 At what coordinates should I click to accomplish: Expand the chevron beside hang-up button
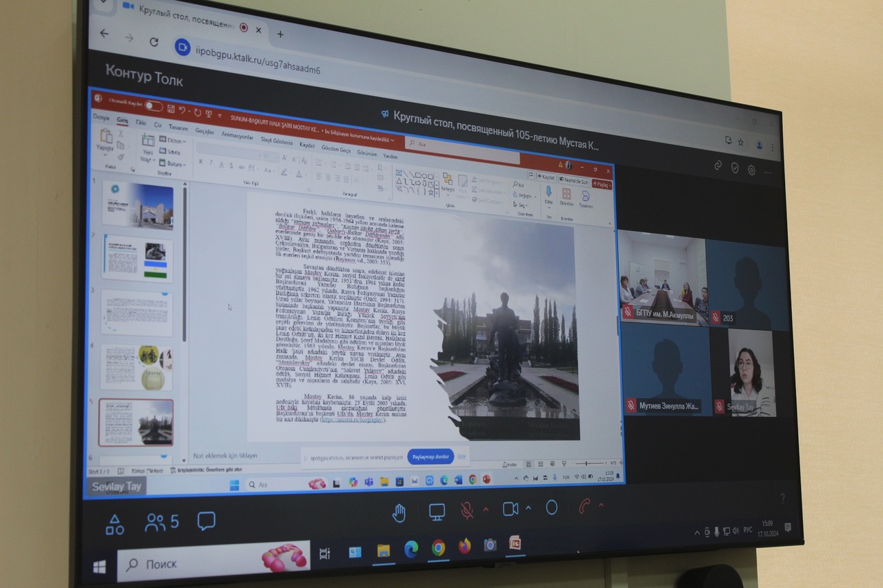click(x=601, y=506)
